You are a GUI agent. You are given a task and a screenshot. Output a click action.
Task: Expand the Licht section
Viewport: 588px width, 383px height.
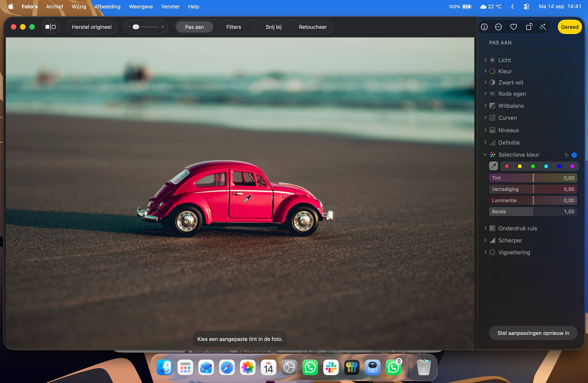485,60
